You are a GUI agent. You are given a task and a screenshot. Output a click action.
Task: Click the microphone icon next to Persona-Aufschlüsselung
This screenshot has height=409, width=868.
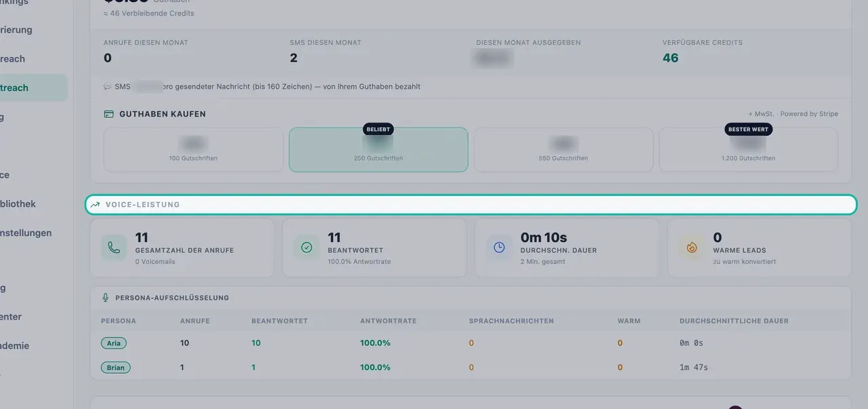(105, 298)
